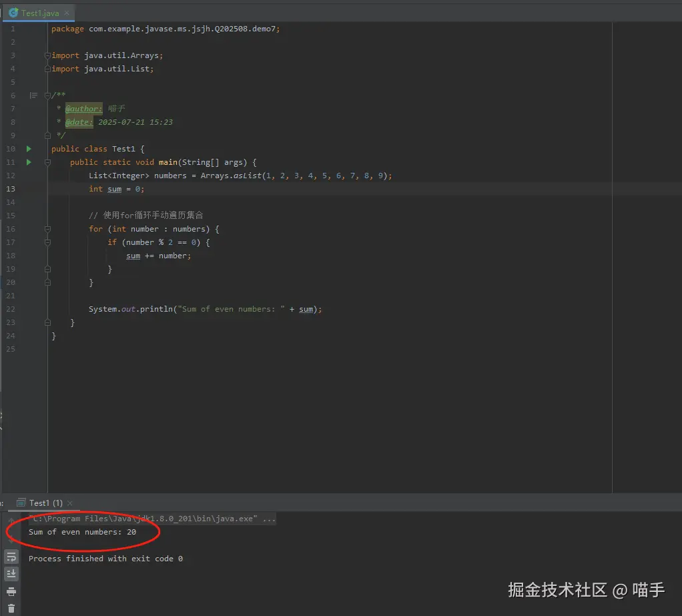
Task: Run the main method from line 11
Action: (x=29, y=162)
